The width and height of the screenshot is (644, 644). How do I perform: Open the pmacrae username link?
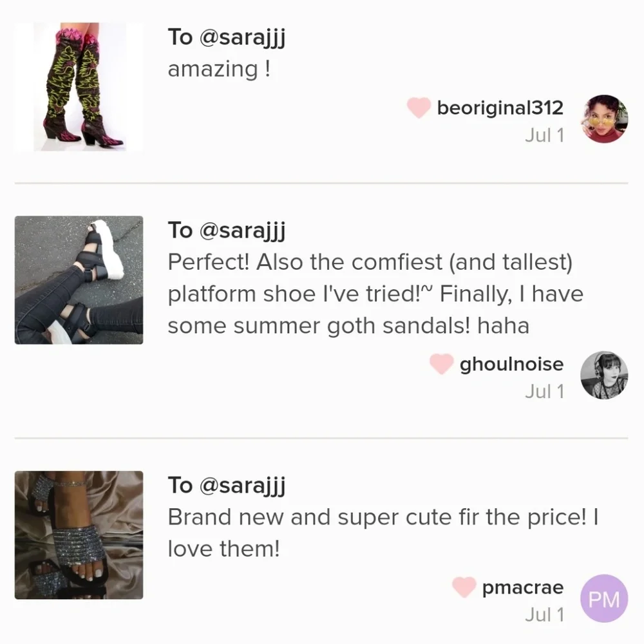tap(522, 588)
